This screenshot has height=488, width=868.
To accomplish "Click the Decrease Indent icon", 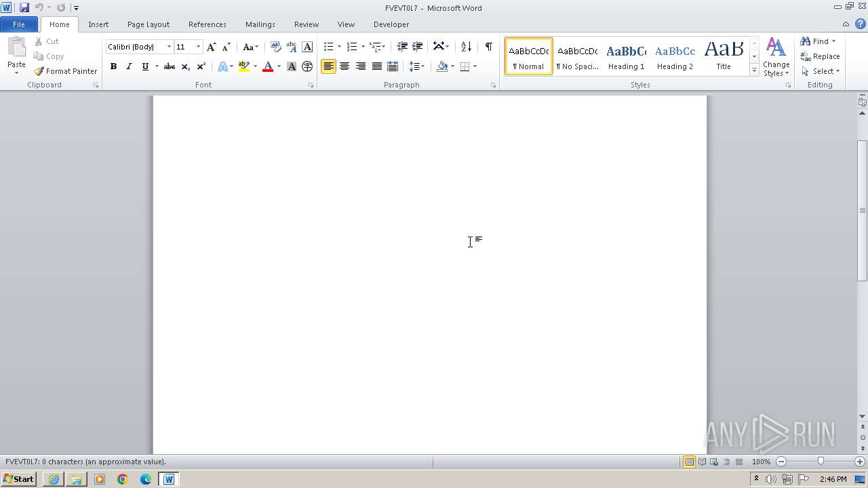I will pos(402,47).
